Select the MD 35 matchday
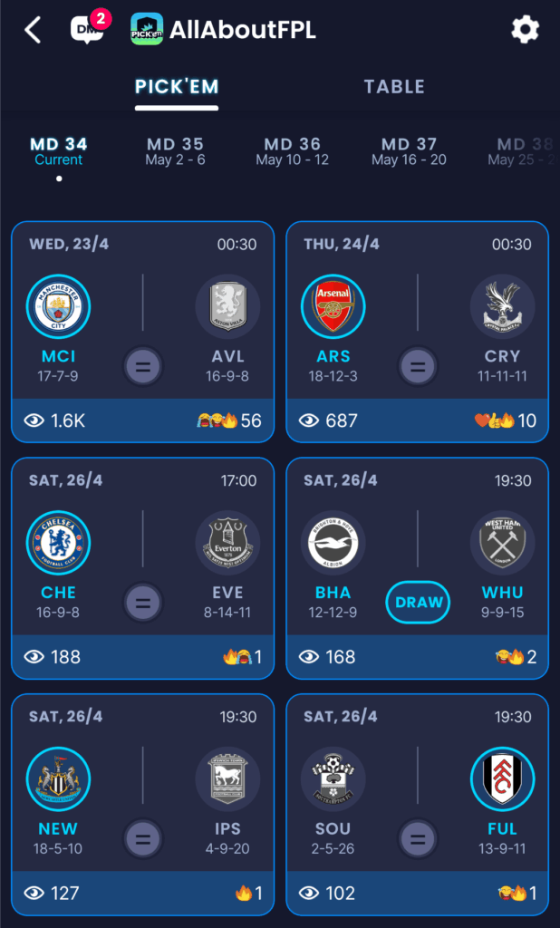The image size is (560, 928). (x=175, y=151)
